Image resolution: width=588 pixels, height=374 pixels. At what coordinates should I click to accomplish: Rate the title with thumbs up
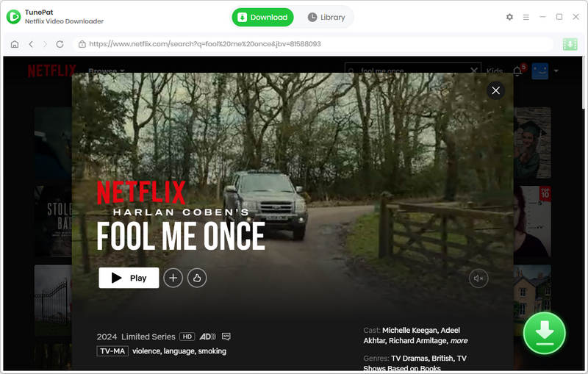(197, 278)
